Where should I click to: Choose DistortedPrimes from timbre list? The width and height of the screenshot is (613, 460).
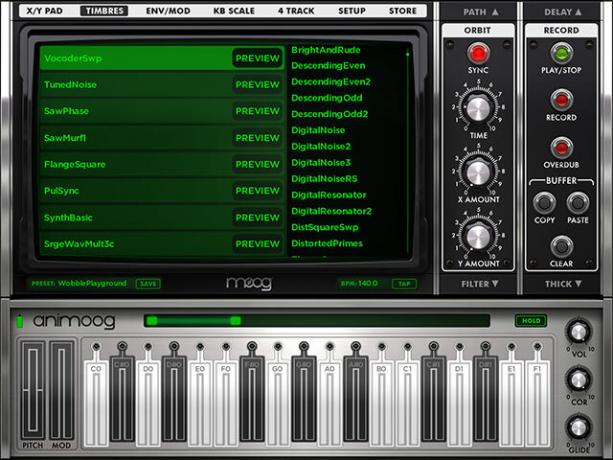[x=327, y=243]
